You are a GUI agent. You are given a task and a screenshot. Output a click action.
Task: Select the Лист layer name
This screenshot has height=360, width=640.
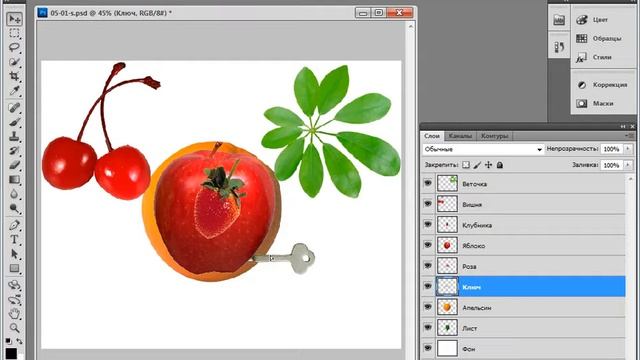tap(469, 328)
